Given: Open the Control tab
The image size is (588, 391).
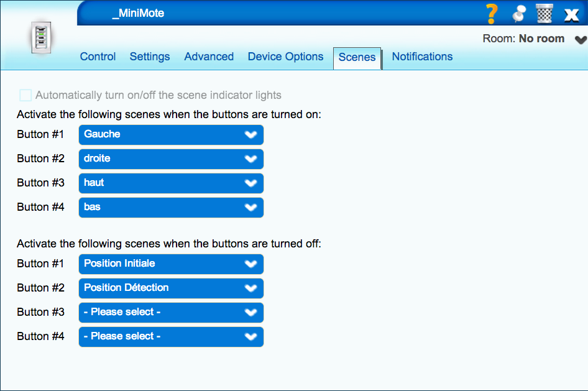Looking at the screenshot, I should [98, 57].
